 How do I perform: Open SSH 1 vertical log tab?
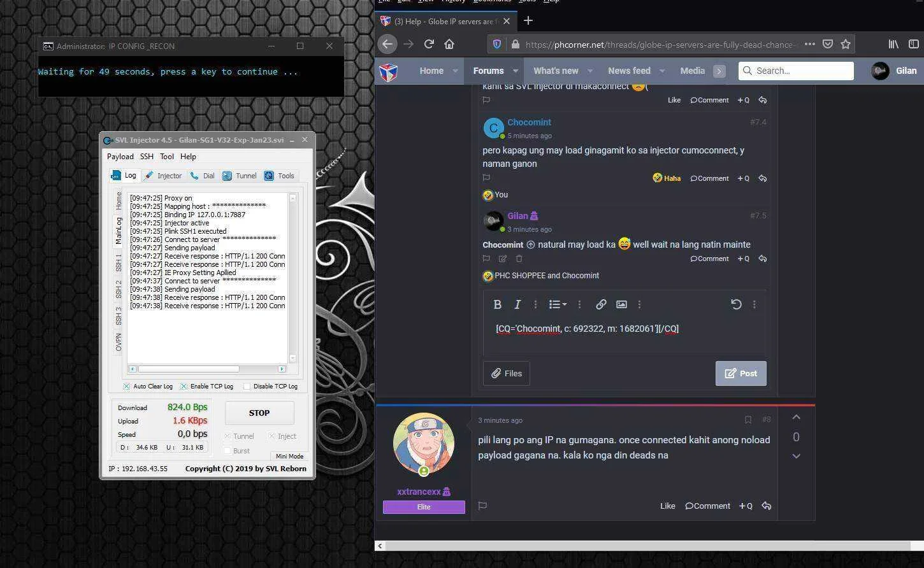119,262
